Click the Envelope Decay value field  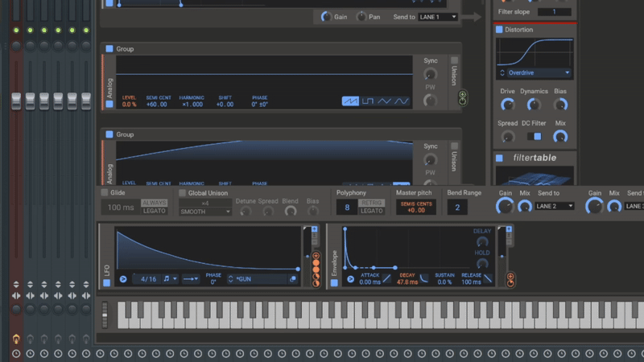(x=407, y=282)
